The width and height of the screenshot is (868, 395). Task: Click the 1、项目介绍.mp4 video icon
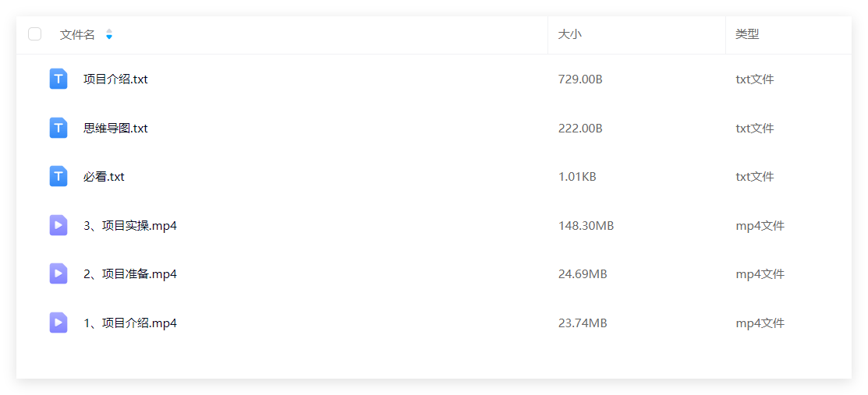tap(58, 323)
